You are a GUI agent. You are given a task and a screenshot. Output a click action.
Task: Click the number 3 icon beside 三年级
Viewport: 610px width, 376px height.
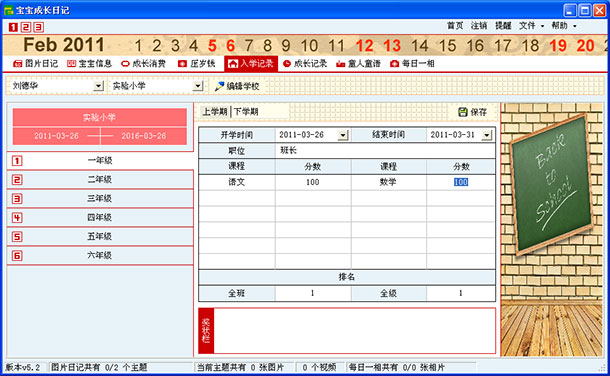pos(17,199)
